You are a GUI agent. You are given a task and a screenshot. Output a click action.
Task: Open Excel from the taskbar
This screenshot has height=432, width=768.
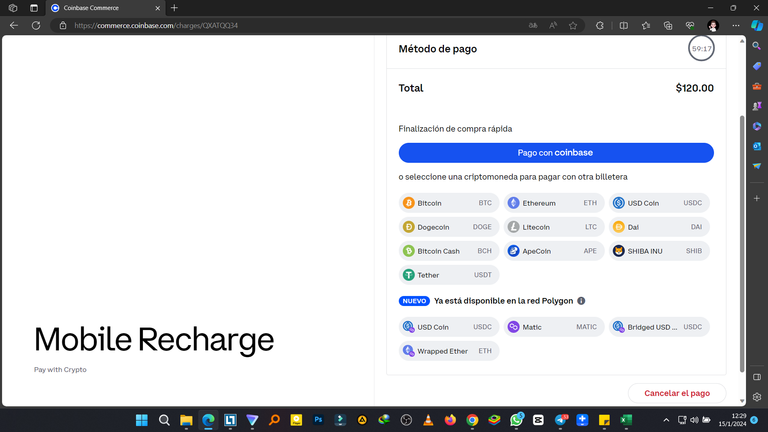pyautogui.click(x=626, y=420)
